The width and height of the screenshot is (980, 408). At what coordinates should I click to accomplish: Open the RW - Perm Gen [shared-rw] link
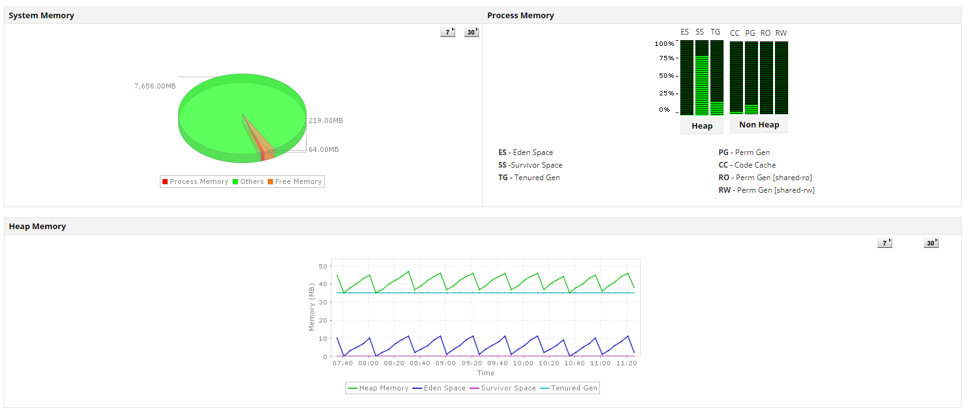point(767,190)
